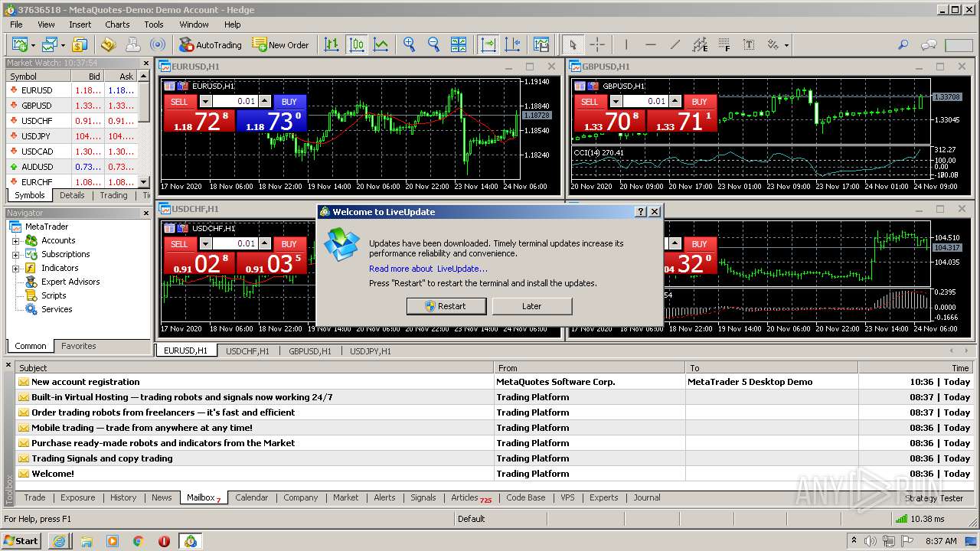Toggle the Navigator toolbar icon

pyautogui.click(x=132, y=44)
